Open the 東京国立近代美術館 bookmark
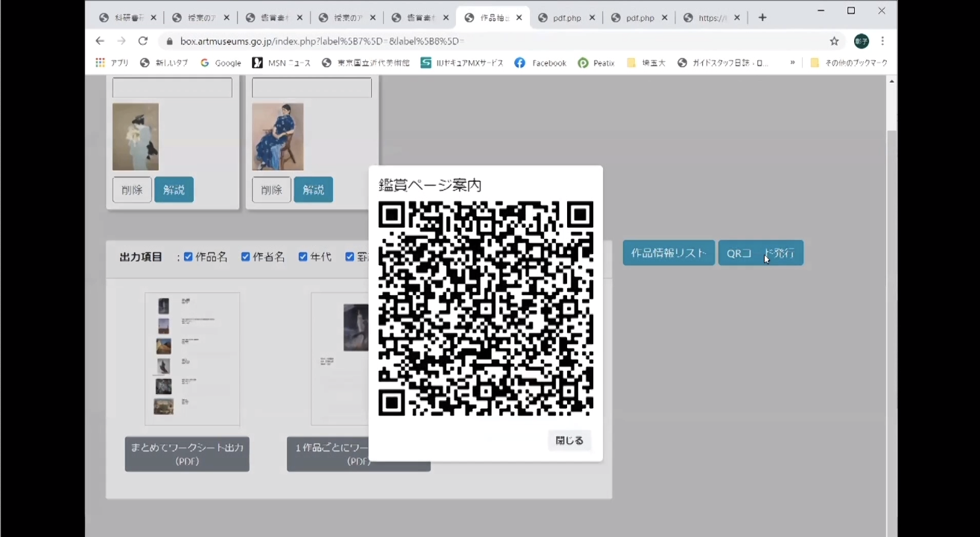980x537 pixels. 365,63
